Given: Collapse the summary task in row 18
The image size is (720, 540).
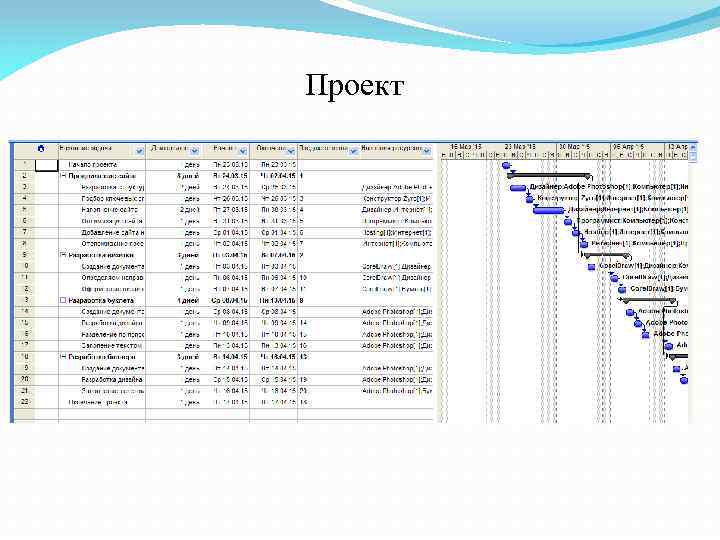Looking at the screenshot, I should [x=63, y=357].
